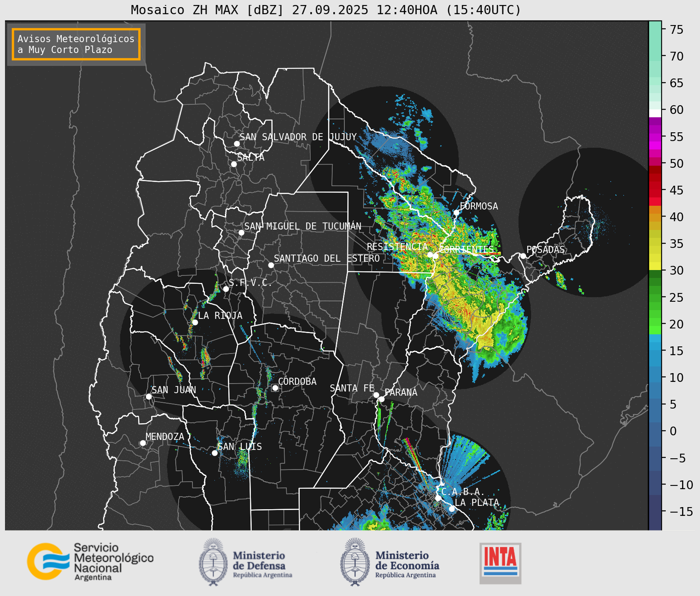Select the C.A.B.A. city marker dot

click(438, 498)
